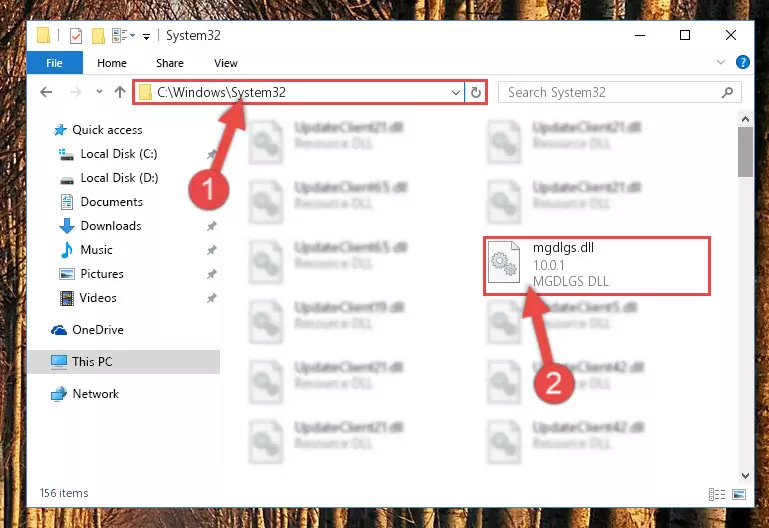
Task: Minimize the System32 window
Action: [x=640, y=35]
